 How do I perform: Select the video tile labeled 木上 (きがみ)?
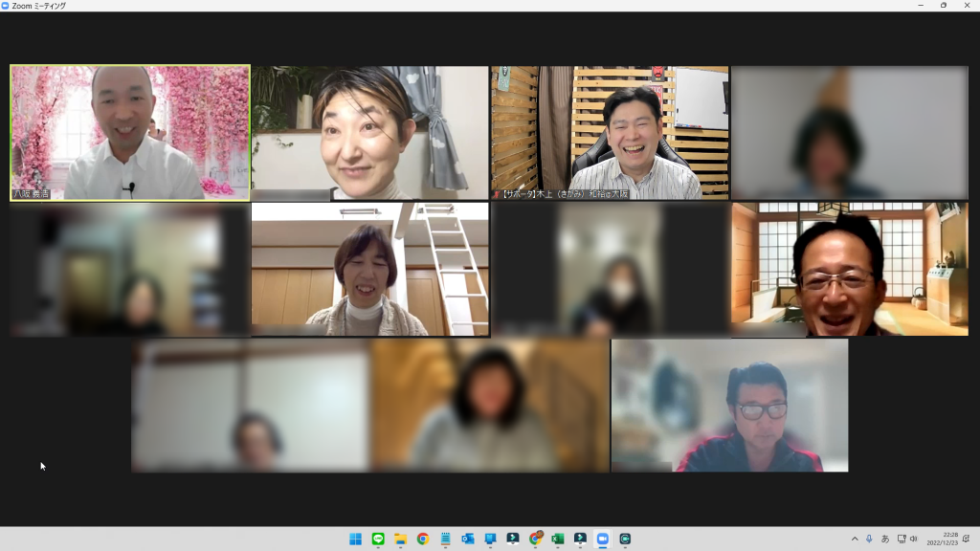[610, 133]
